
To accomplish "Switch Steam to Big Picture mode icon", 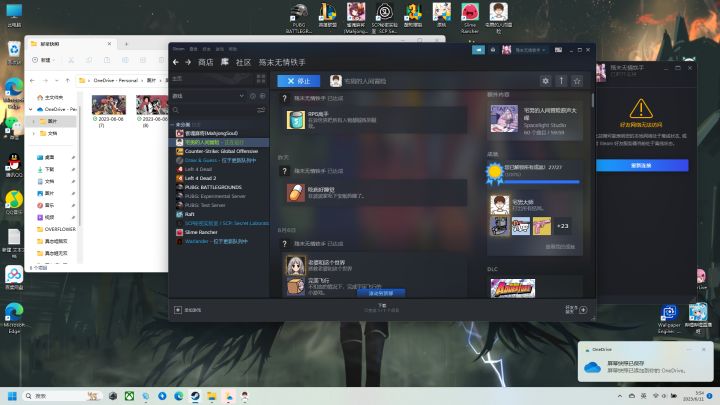I will click(x=558, y=50).
